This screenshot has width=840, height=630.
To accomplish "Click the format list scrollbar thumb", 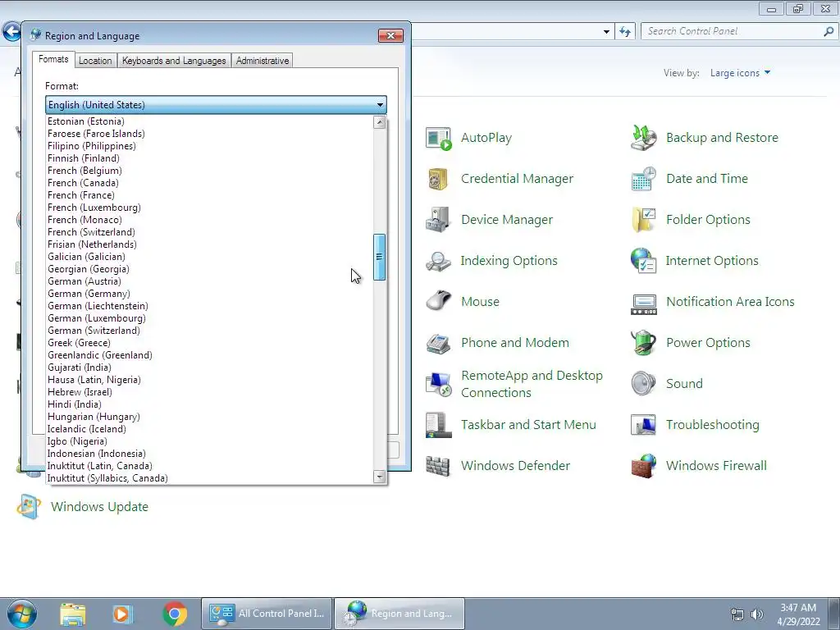I will (x=379, y=257).
